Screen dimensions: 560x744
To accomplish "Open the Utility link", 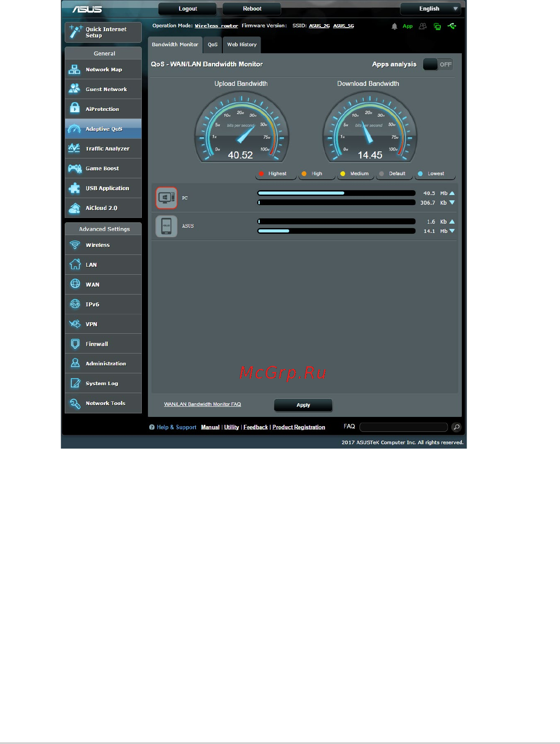I will pyautogui.click(x=232, y=427).
